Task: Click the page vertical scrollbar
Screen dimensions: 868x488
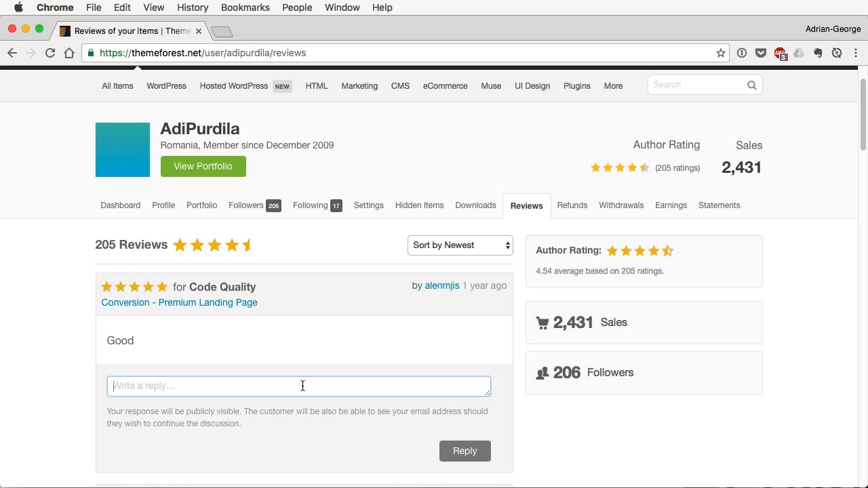Action: click(863, 115)
